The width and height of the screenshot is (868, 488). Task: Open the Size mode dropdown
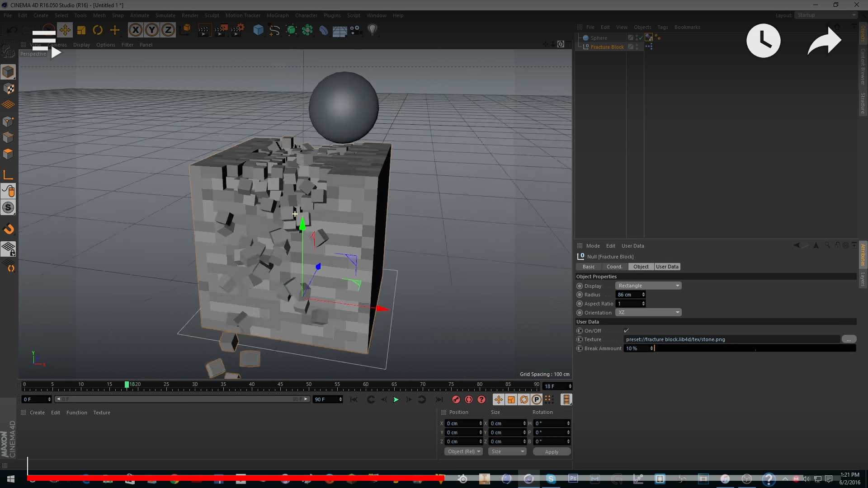[x=507, y=452]
